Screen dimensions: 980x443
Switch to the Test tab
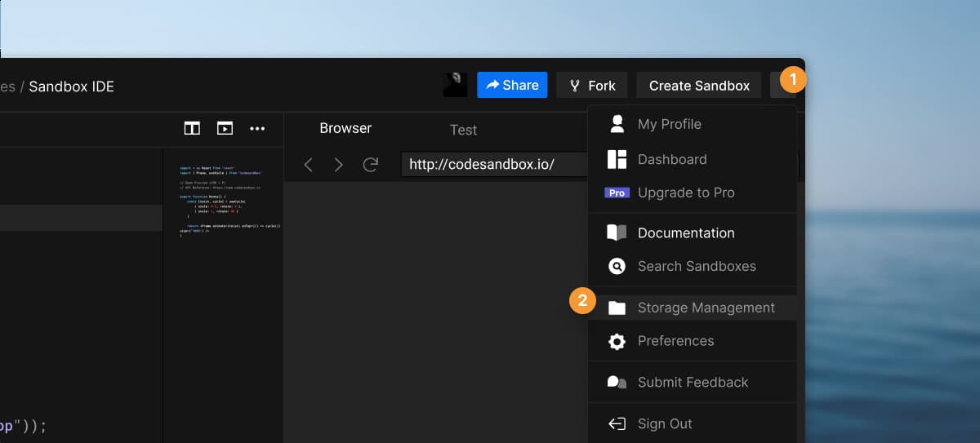click(x=463, y=130)
